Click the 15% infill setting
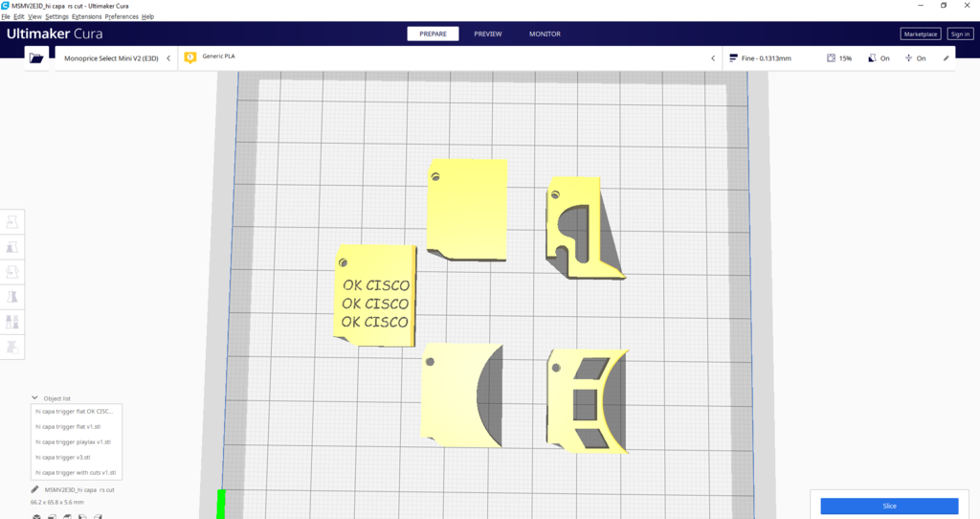This screenshot has width=980, height=519. point(839,58)
